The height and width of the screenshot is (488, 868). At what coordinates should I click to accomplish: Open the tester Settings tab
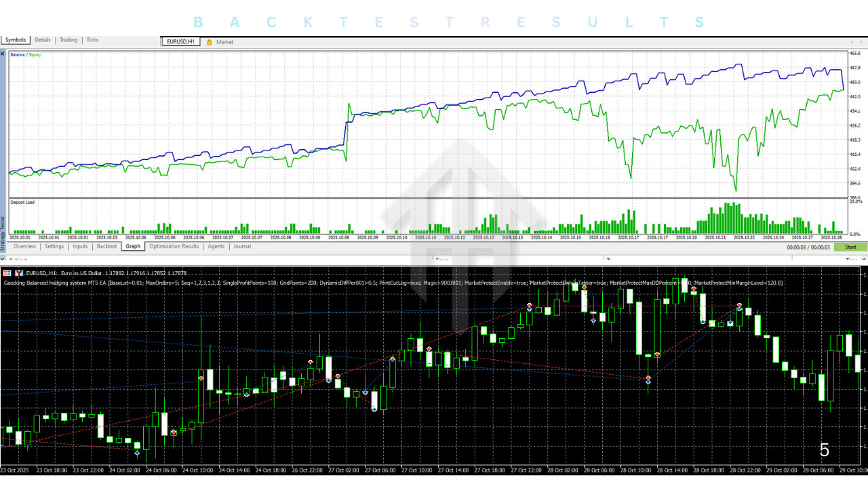tap(54, 247)
